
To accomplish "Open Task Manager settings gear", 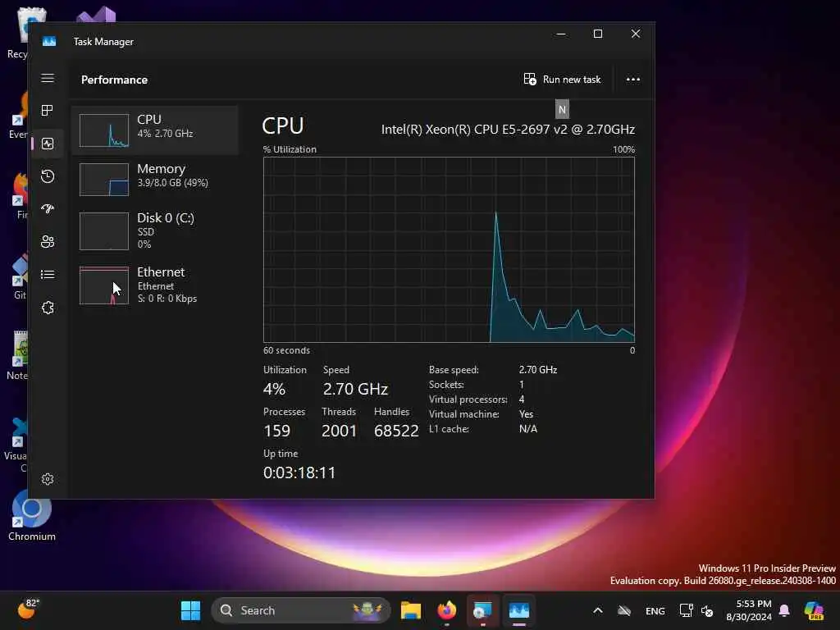I will [x=48, y=479].
